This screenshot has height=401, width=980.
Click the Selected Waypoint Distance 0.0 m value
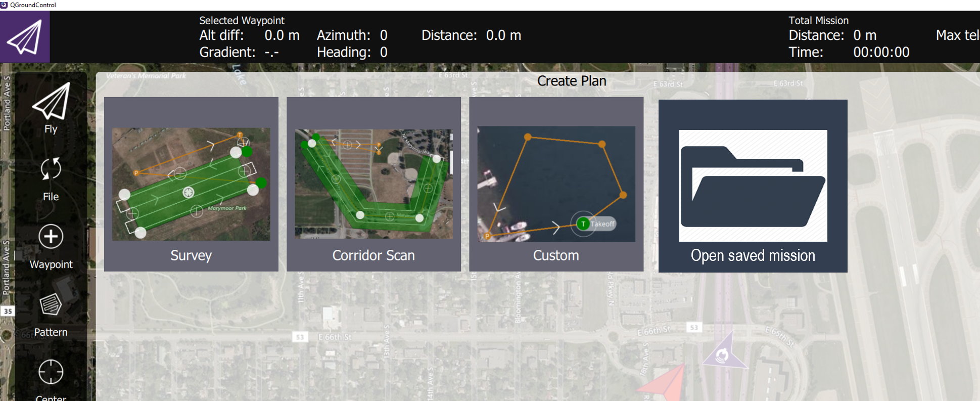503,35
